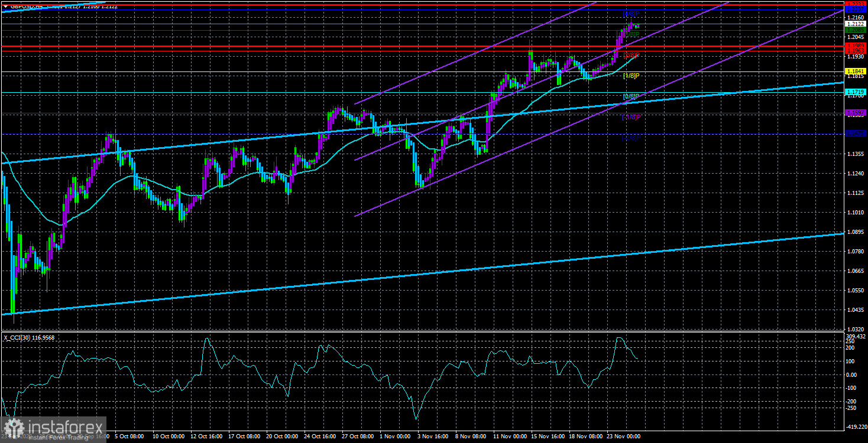Click the 1.2045 value on the price axis
Viewport: 868px width, 443px height.
coord(854,37)
